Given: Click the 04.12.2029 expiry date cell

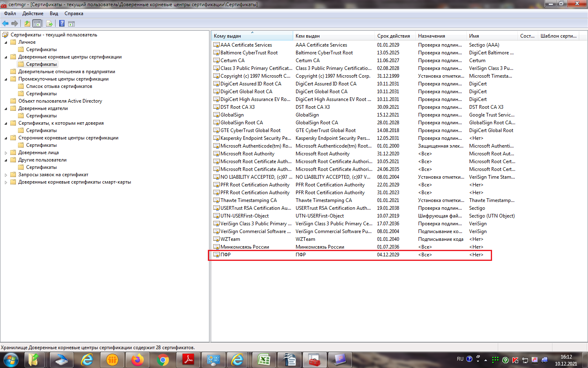Looking at the screenshot, I should click(388, 255).
